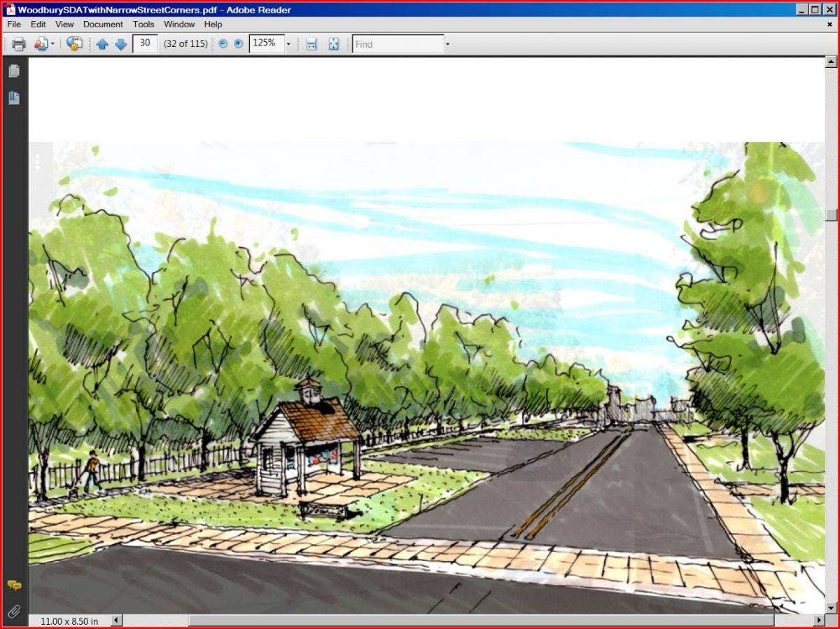Show the Pages thumbnail panel
Screen dimensions: 840x629
13,70
